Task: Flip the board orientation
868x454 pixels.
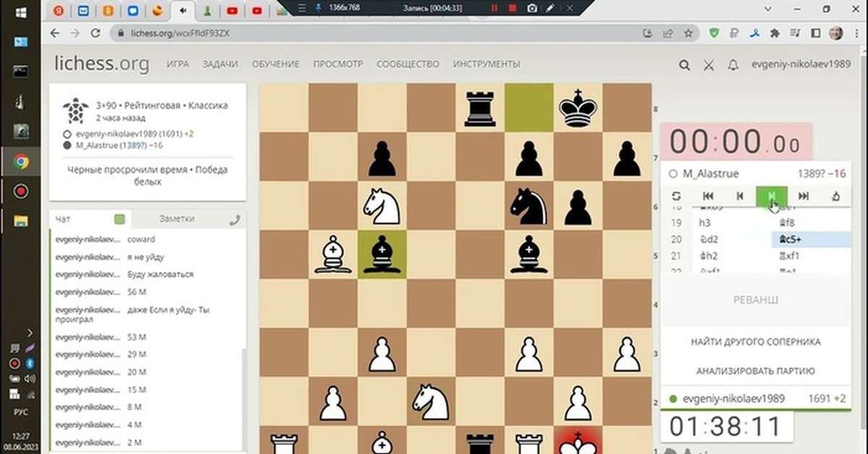Action: [x=676, y=196]
